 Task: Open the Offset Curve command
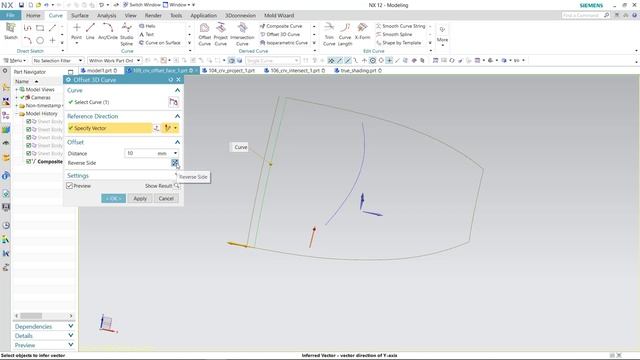(x=204, y=34)
